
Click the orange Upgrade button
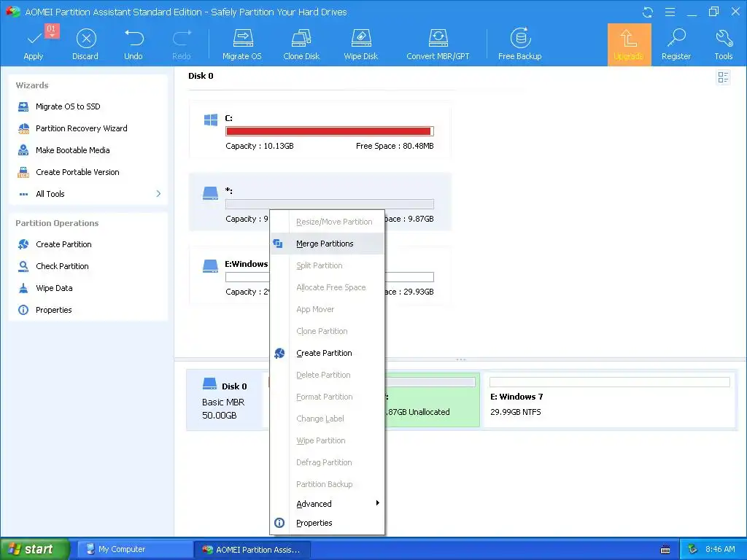click(629, 44)
